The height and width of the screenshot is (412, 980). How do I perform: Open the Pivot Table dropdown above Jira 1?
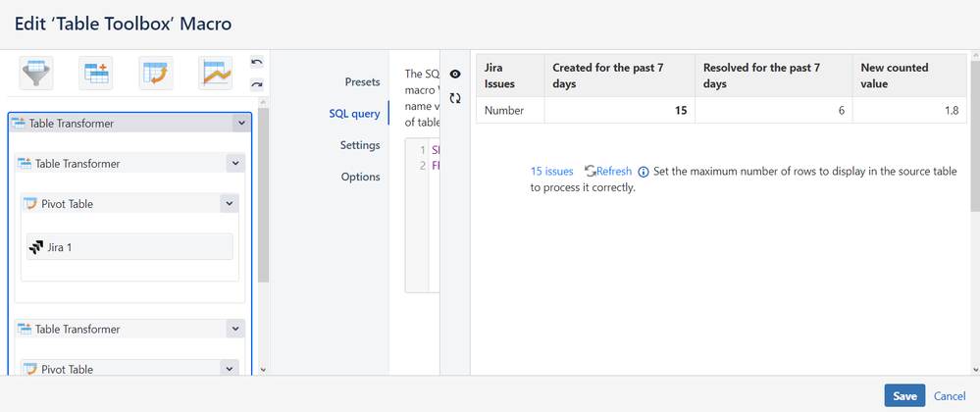pos(230,204)
